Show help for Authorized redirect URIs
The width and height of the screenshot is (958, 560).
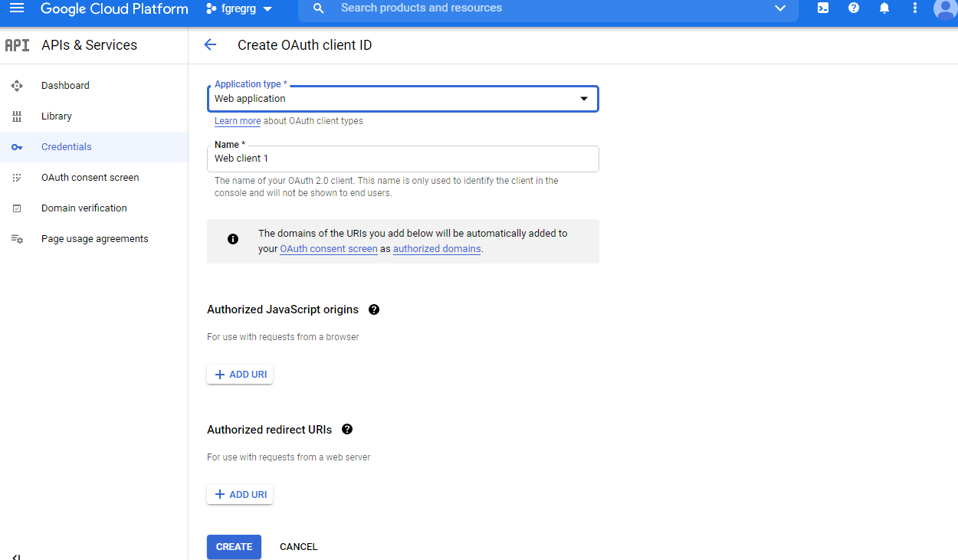tap(347, 430)
